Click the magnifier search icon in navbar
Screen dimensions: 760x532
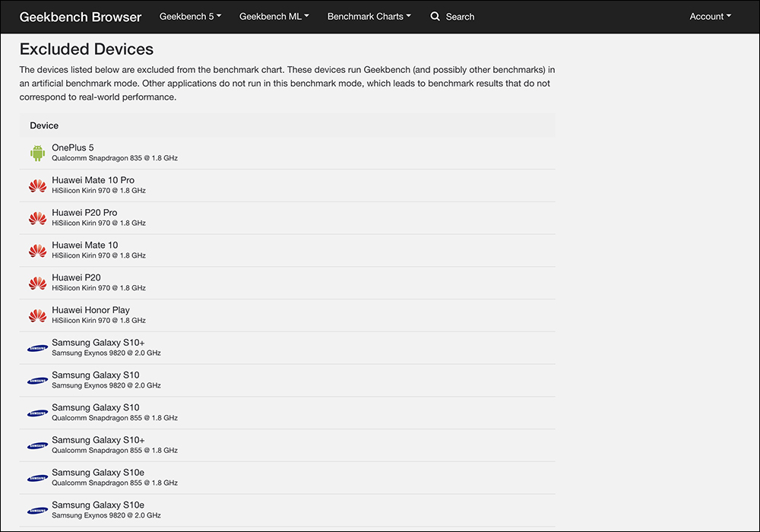(x=435, y=17)
